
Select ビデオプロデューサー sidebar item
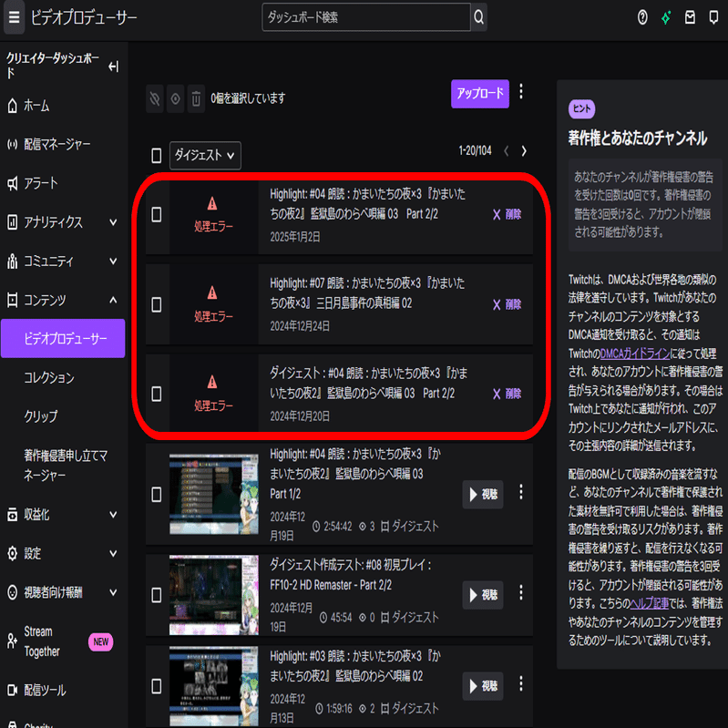(x=63, y=338)
